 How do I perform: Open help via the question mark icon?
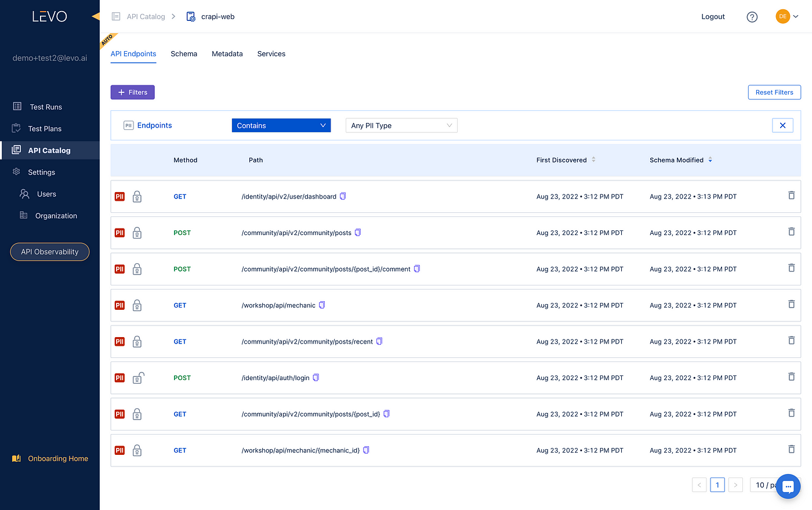[x=752, y=17]
